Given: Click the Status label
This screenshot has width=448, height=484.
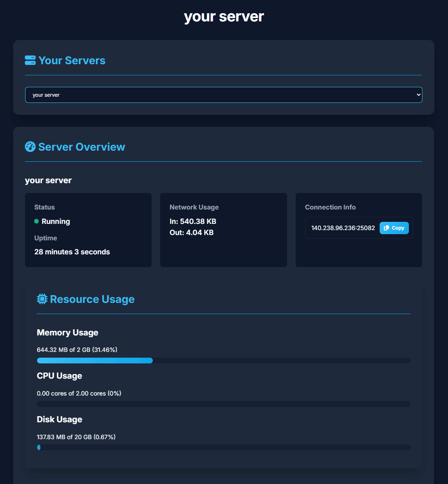Looking at the screenshot, I should pyautogui.click(x=44, y=207).
